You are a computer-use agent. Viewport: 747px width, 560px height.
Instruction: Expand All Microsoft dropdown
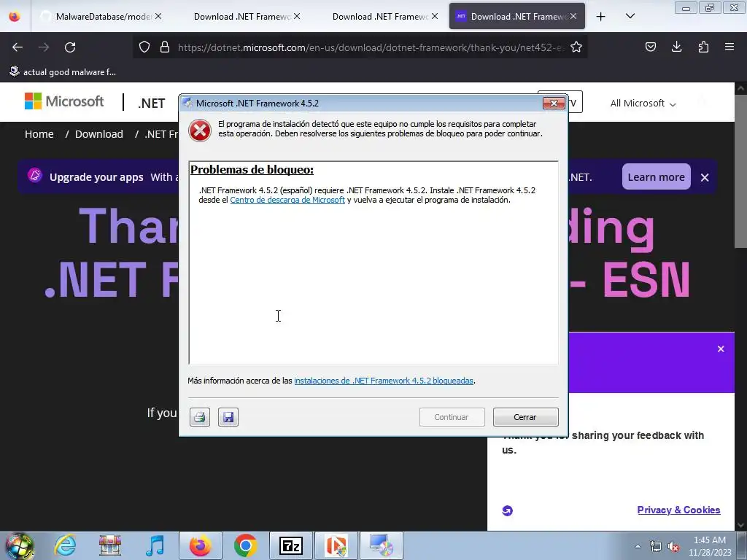click(x=643, y=104)
